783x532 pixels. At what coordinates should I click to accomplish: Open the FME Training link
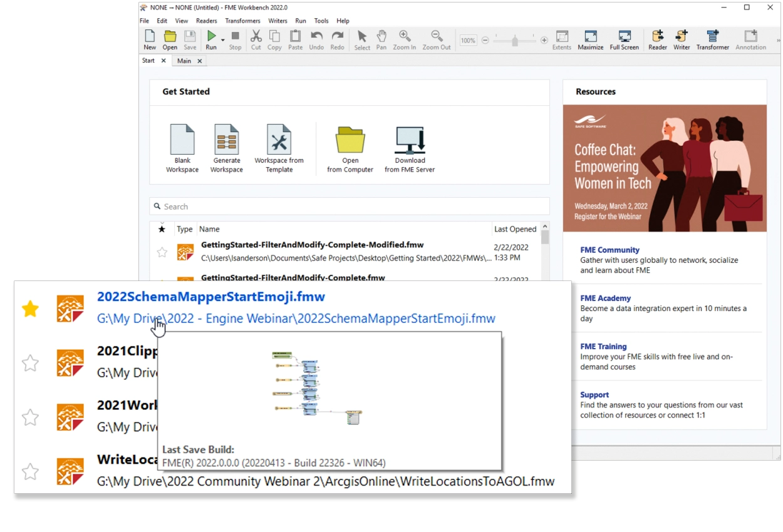tap(603, 347)
